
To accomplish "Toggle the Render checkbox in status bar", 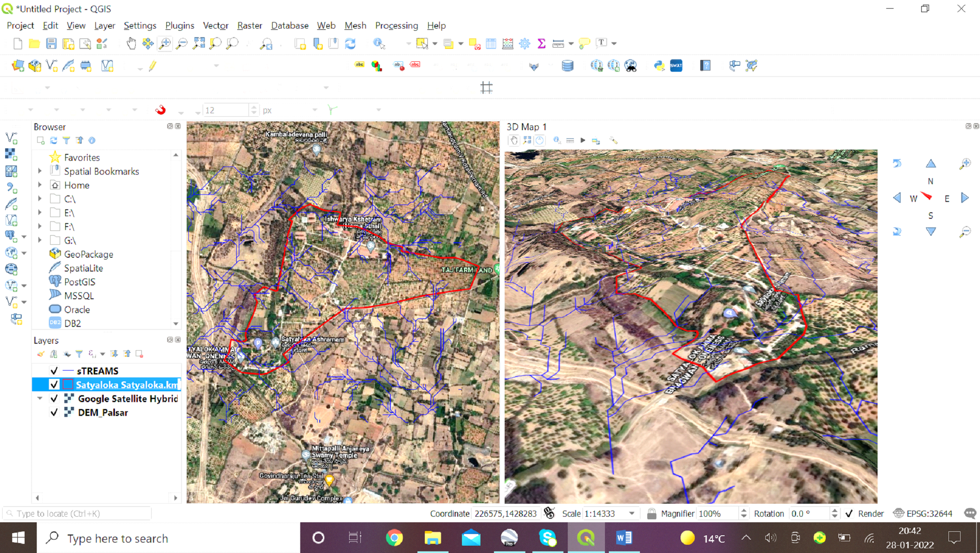I will point(849,513).
